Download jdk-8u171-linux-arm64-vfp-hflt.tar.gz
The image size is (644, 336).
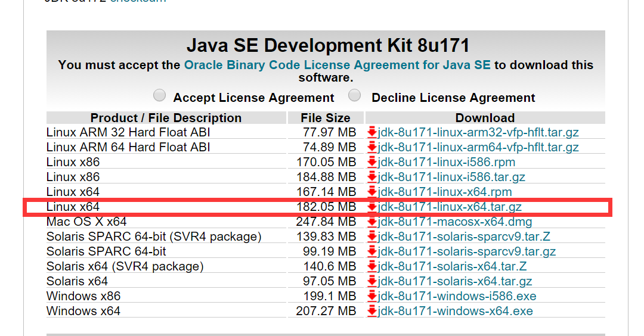(478, 147)
